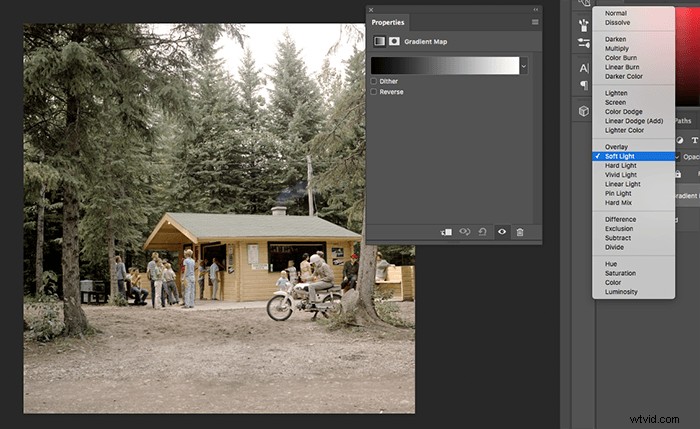Choose Divide blend mode
700x429 pixels.
point(633,247)
